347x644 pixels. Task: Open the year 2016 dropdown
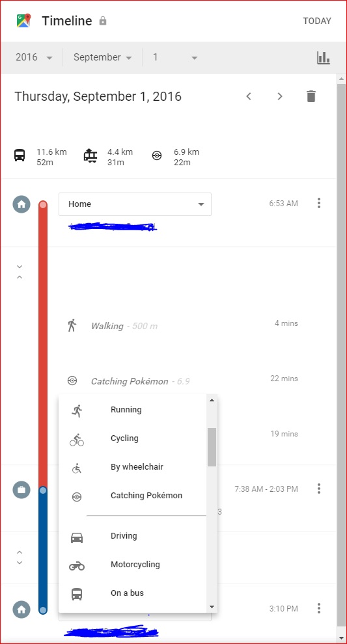point(34,57)
